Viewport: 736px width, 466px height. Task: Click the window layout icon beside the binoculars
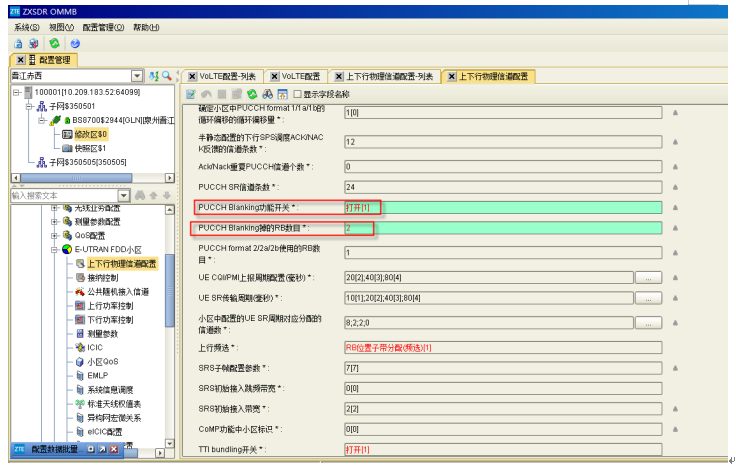click(283, 94)
